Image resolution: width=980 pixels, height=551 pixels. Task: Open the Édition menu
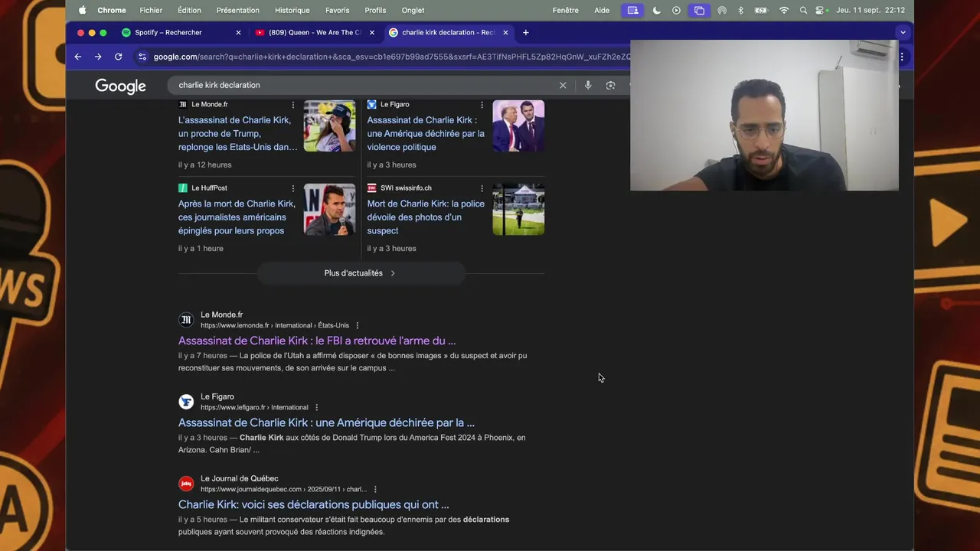pos(189,10)
